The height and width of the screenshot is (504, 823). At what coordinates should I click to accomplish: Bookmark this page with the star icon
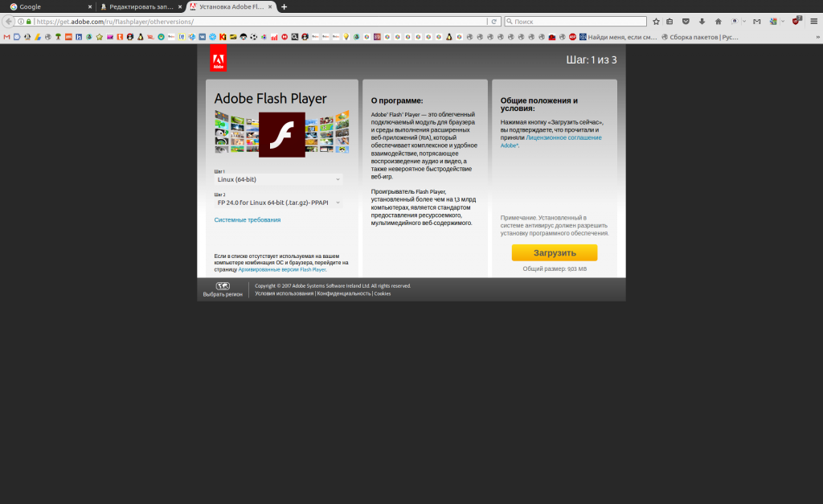click(x=656, y=22)
